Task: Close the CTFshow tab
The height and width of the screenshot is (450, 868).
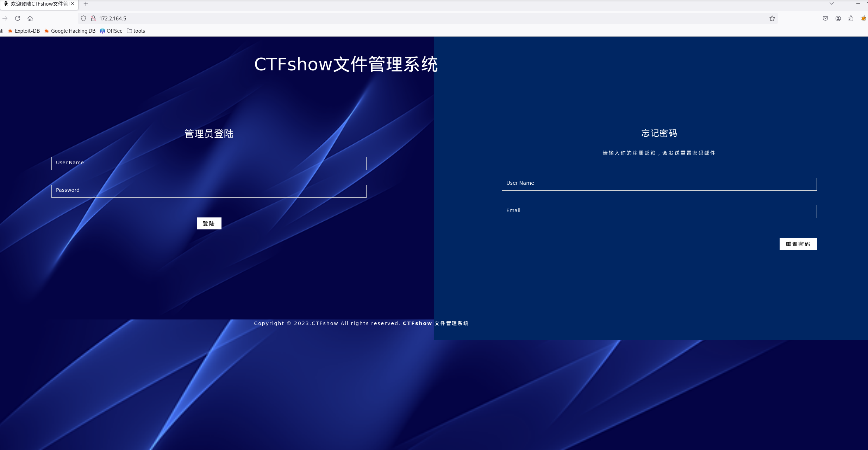Action: [73, 4]
